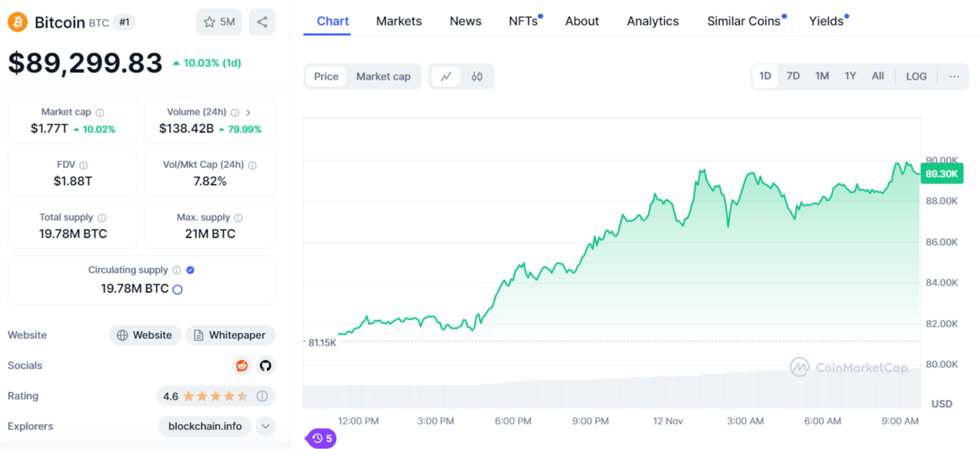
Task: Show the Market cap chart
Action: point(384,76)
